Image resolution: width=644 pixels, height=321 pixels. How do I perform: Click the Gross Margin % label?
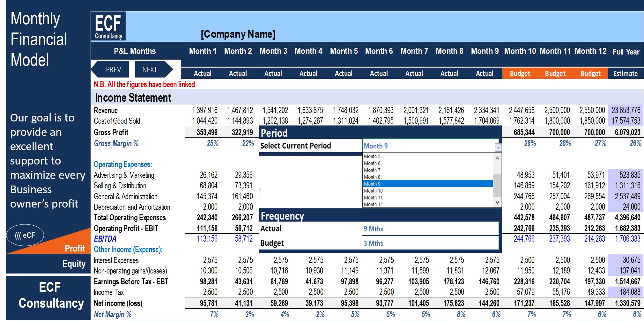116,143
